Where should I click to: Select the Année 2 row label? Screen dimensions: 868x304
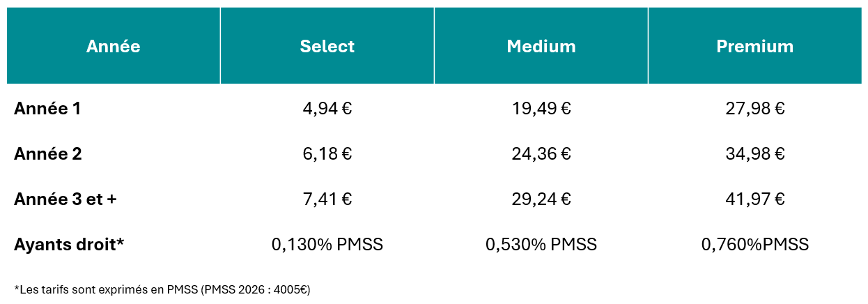48,154
